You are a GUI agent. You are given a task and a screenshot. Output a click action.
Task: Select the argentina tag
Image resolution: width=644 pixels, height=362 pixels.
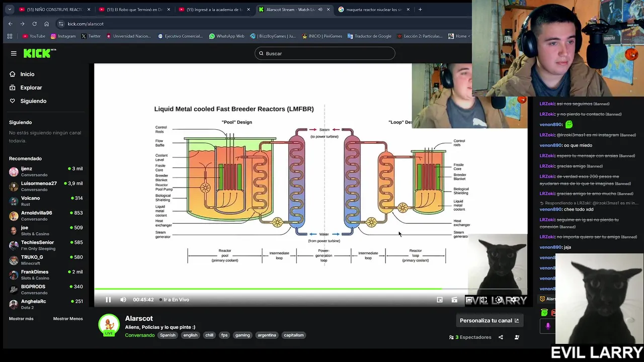[x=267, y=335]
